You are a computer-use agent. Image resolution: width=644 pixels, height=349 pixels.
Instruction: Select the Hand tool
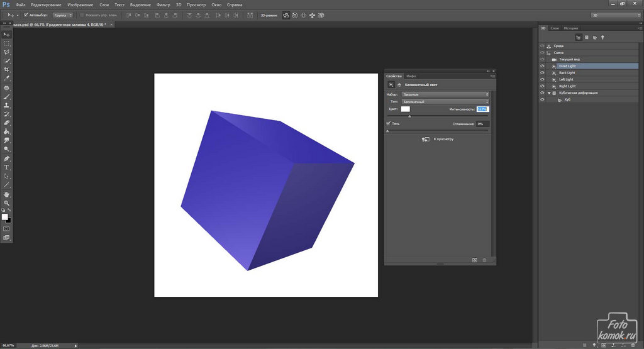coord(7,194)
